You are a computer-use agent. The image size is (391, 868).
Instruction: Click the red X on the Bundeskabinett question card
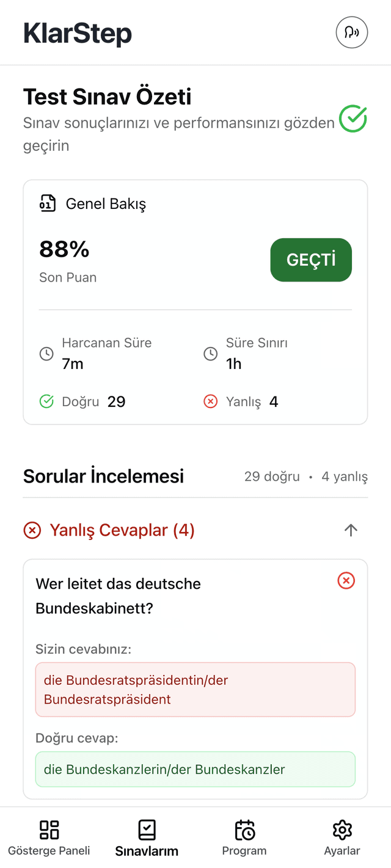coord(346,581)
